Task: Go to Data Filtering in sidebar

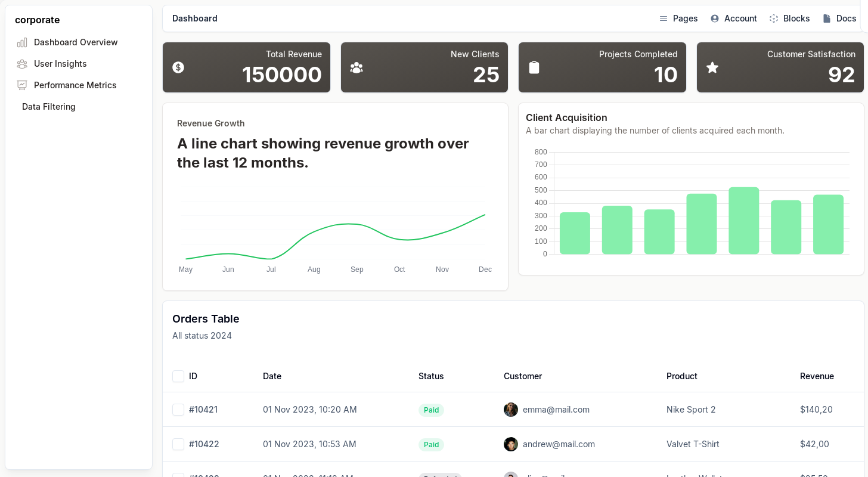Action: pyautogui.click(x=49, y=107)
